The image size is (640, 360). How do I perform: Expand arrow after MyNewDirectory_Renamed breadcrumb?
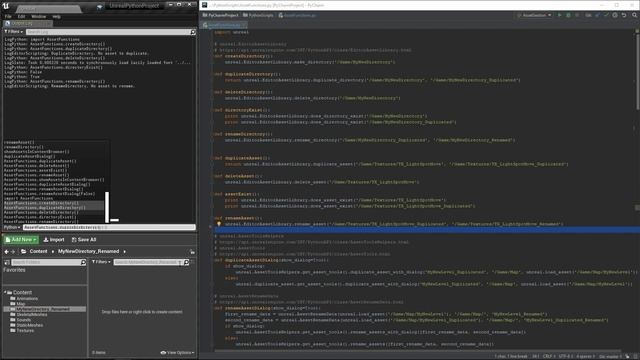point(124,251)
